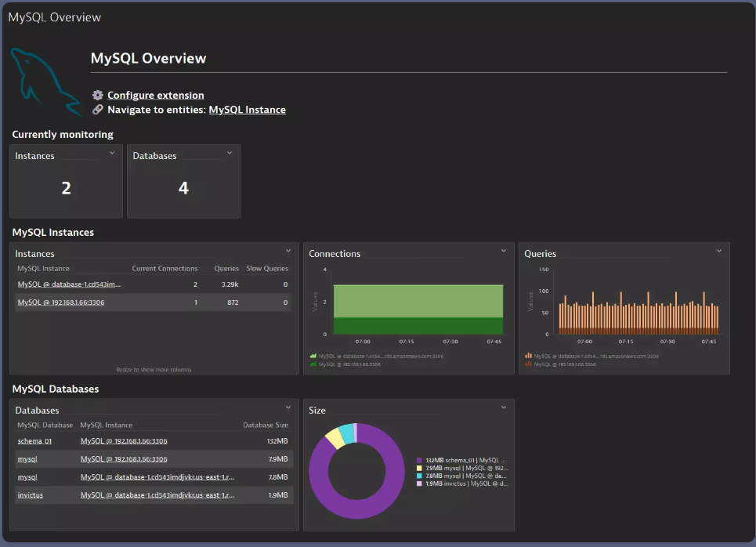The width and height of the screenshot is (756, 547).
Task: Click the yellow 7.9MB mysql legend swatch
Action: [x=419, y=468]
